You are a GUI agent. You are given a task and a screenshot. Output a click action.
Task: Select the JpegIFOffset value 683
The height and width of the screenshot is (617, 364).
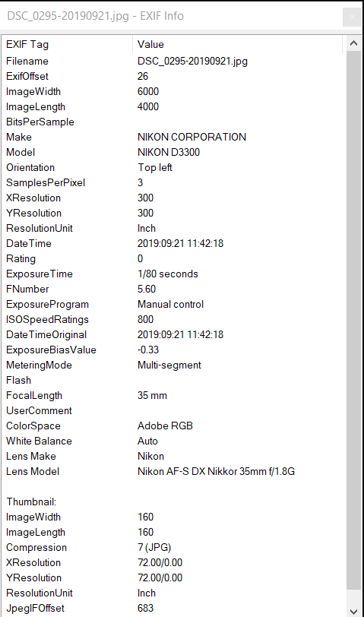click(145, 608)
